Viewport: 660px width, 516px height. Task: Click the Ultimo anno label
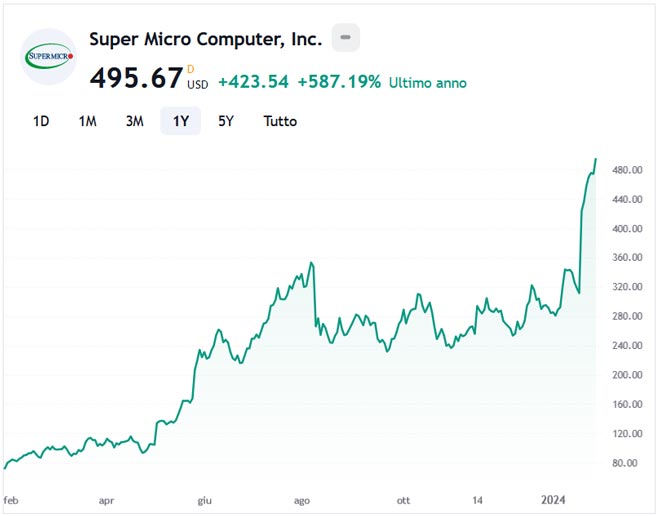428,82
